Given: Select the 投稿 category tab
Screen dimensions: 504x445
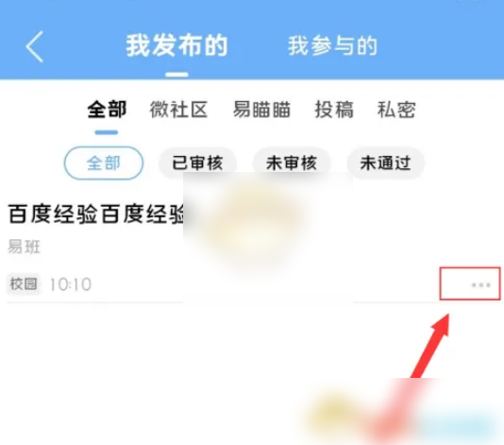Looking at the screenshot, I should 334,110.
